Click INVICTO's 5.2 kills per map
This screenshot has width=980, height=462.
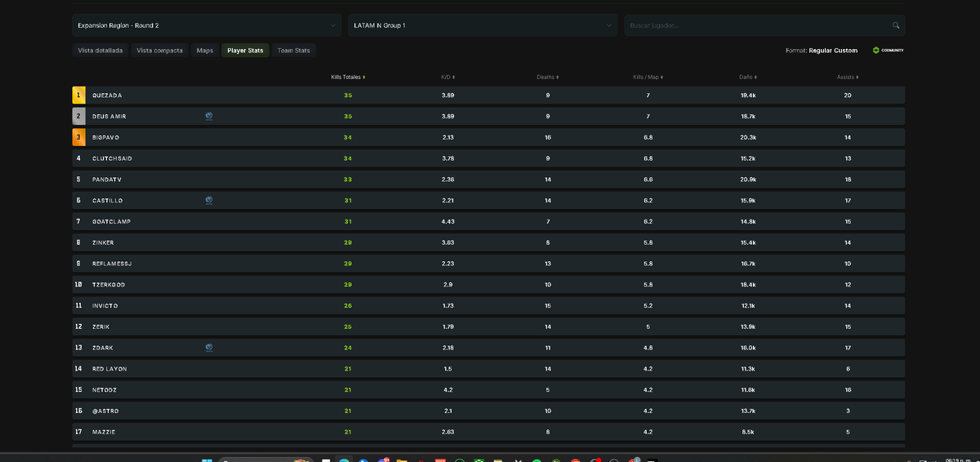click(x=648, y=305)
